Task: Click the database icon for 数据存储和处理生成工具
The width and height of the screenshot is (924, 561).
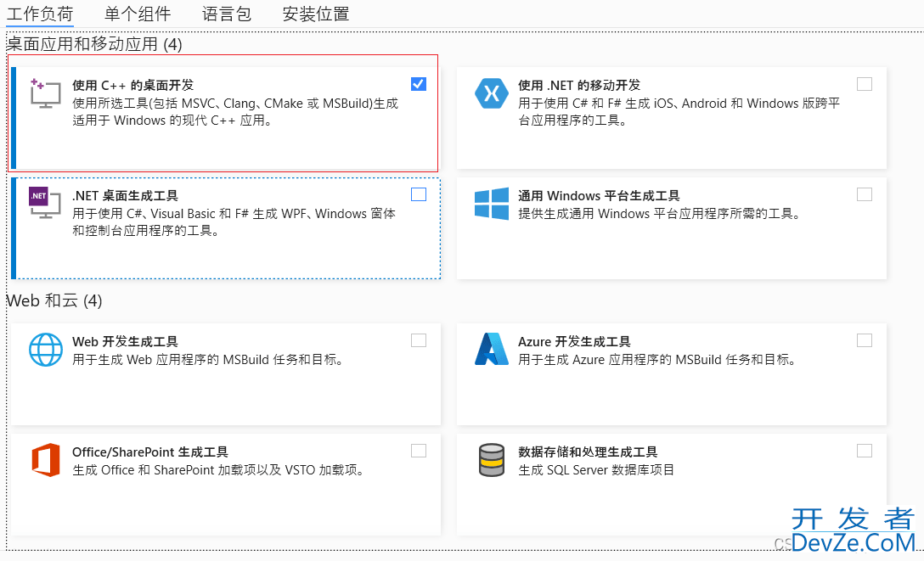Action: (492, 460)
